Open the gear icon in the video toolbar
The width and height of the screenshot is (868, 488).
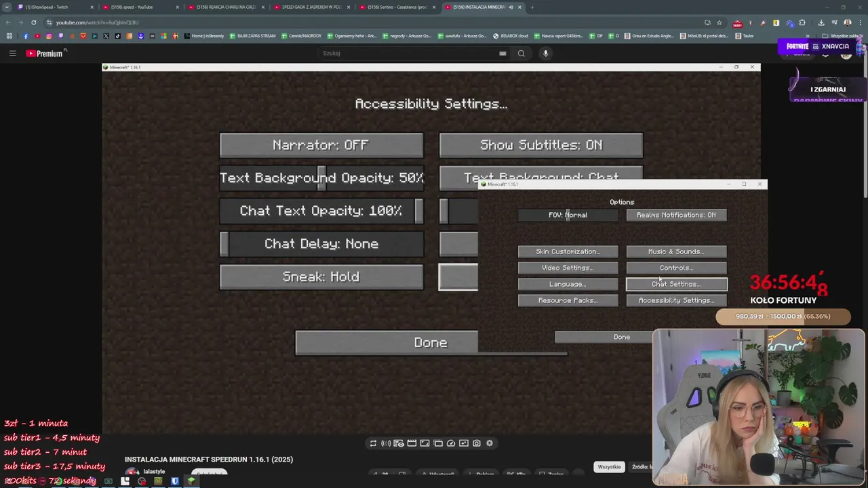pos(490,443)
